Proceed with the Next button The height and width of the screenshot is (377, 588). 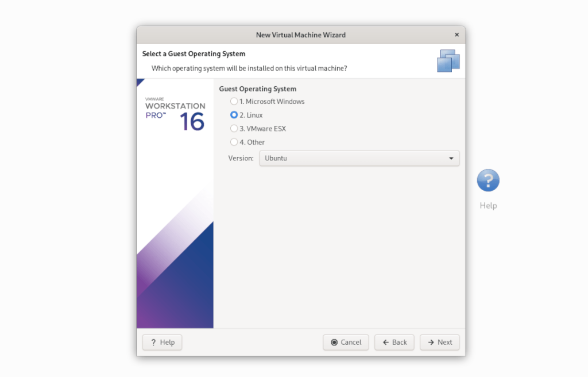[x=439, y=342]
